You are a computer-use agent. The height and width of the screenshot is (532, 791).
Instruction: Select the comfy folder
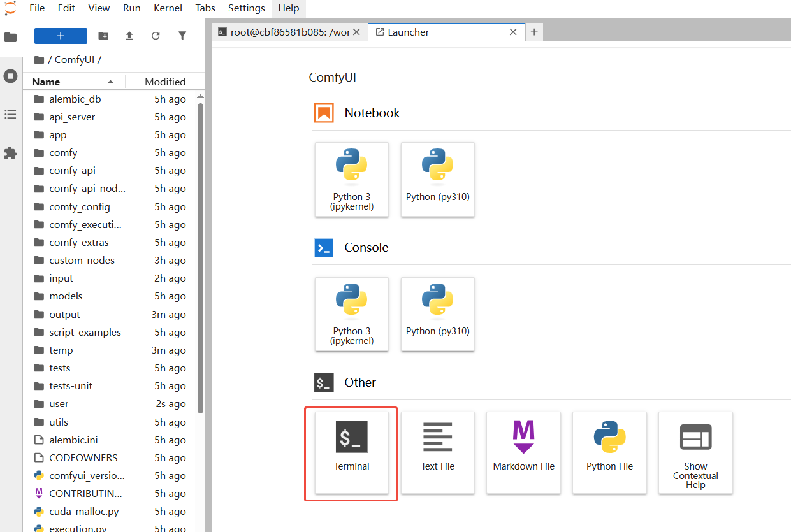pyautogui.click(x=110, y=153)
